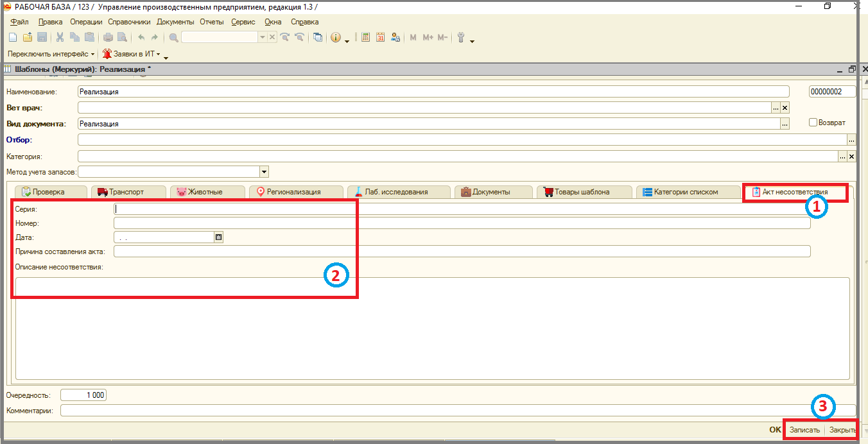Image resolution: width=868 pixels, height=444 pixels.
Task: Switch to the Товары шаблона tab
Action: pos(584,191)
